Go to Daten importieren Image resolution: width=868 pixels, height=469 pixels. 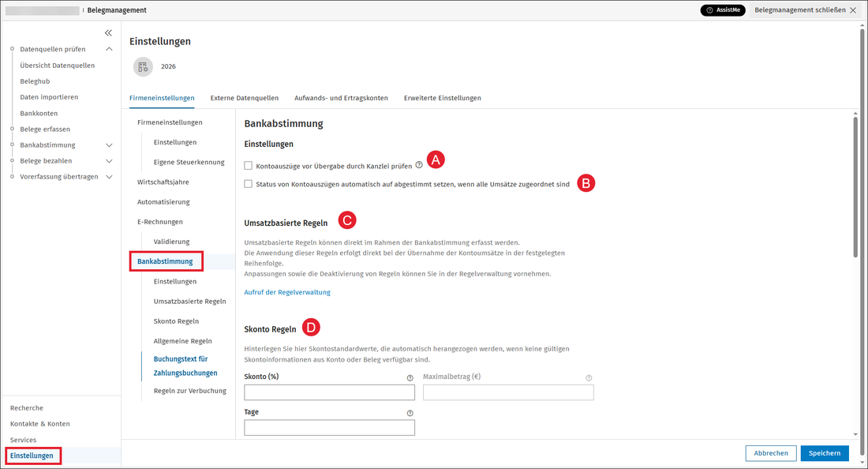[x=49, y=97]
